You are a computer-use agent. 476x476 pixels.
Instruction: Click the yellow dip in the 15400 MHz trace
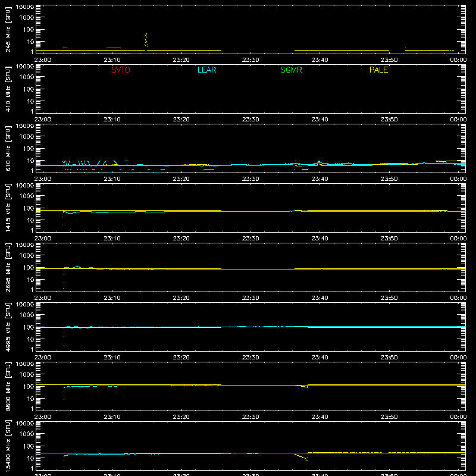(x=302, y=457)
